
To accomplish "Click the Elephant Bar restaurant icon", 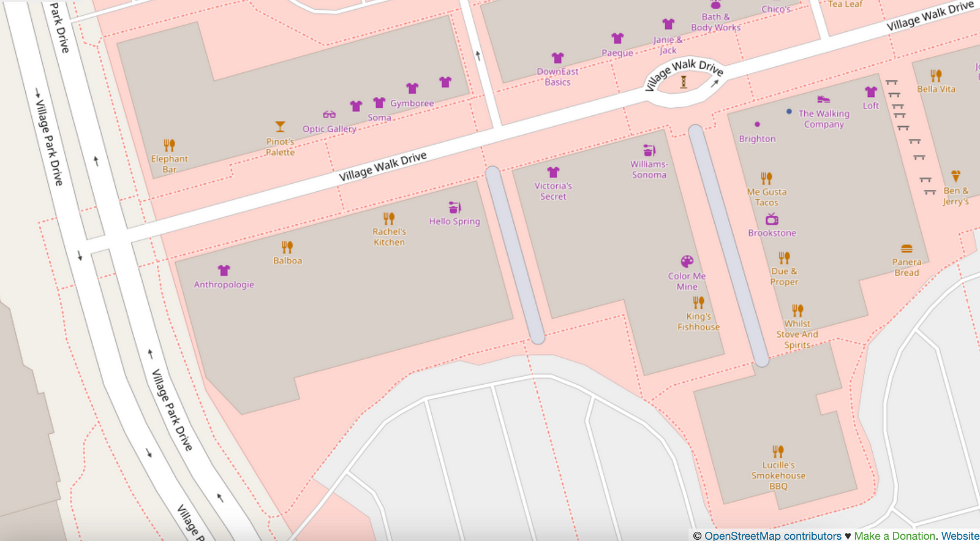I will pos(170,145).
